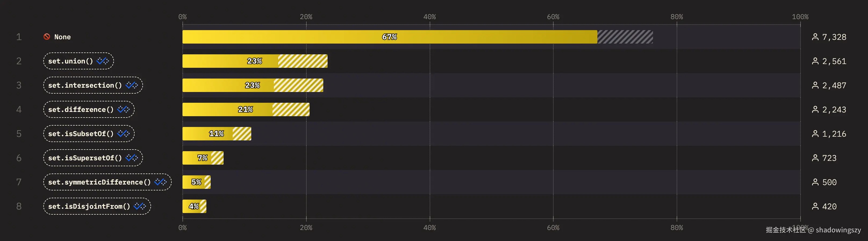
Task: Click the blue check icon beside set.difference()
Action: click(123, 109)
